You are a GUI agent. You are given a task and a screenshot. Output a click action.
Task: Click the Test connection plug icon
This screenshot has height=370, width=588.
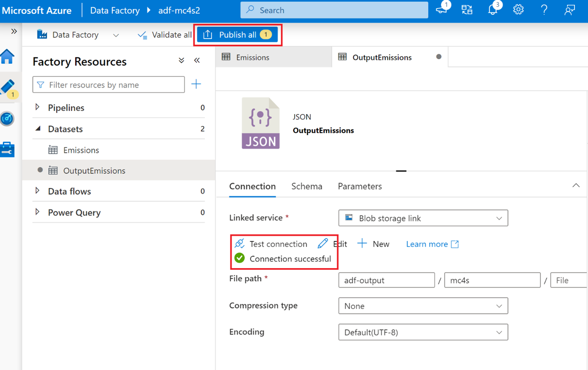coord(240,244)
